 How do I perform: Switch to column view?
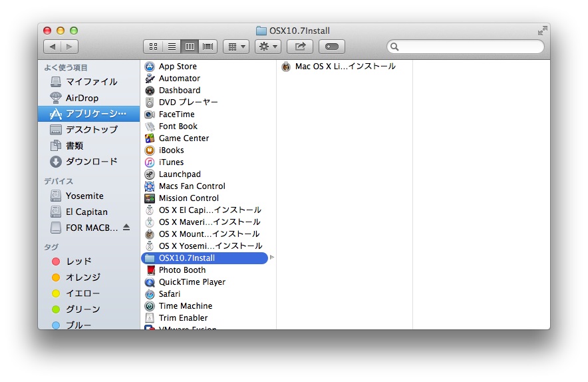[190, 47]
